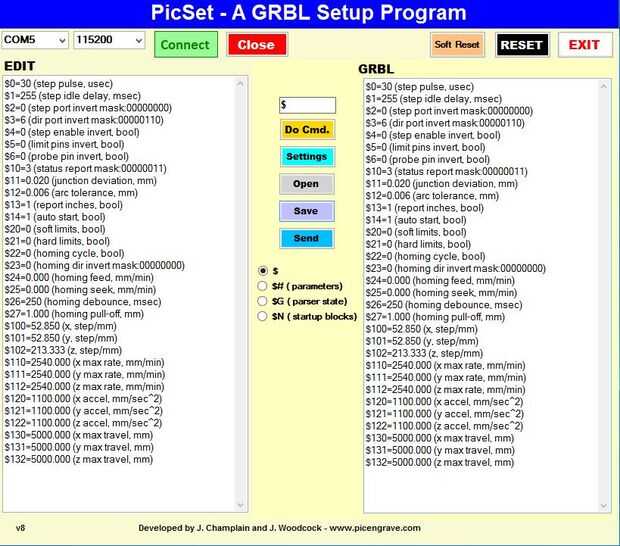The image size is (620, 546).
Task: Select the $ radio button
Action: point(263,271)
